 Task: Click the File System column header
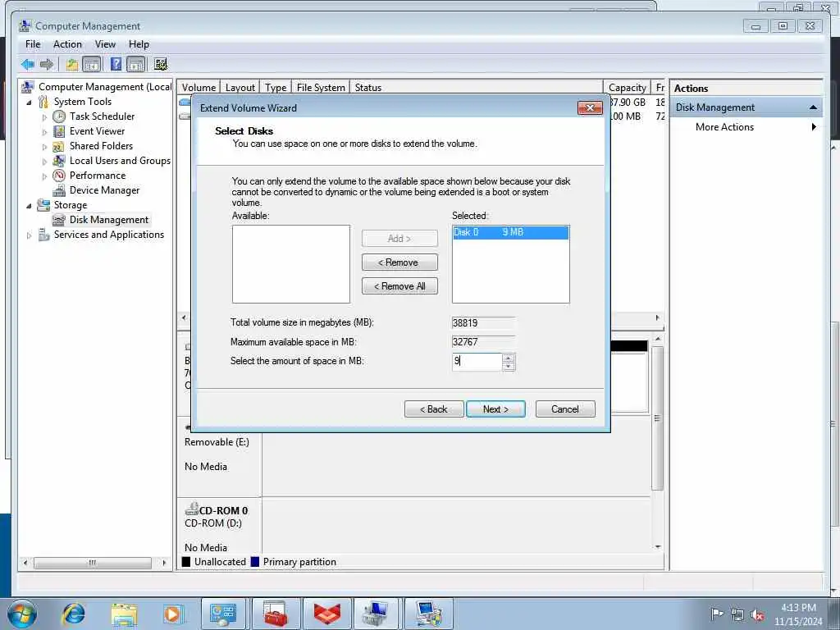click(x=321, y=87)
